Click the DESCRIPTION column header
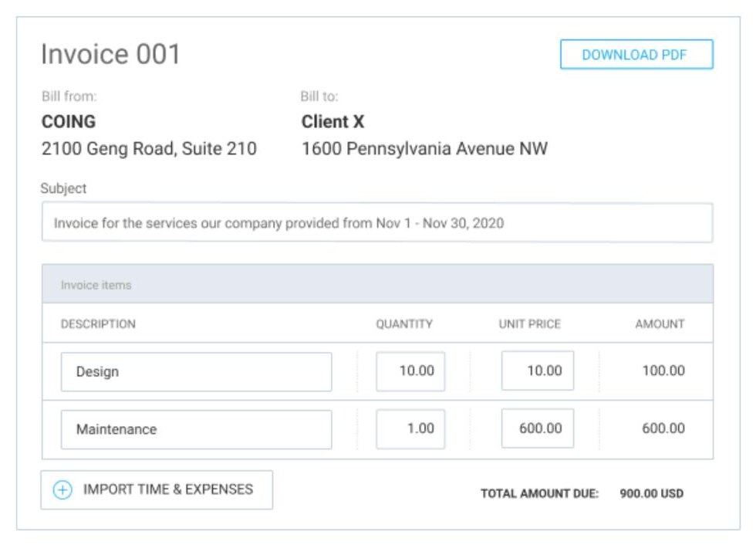Screen dimensions: 756x545 click(x=98, y=324)
